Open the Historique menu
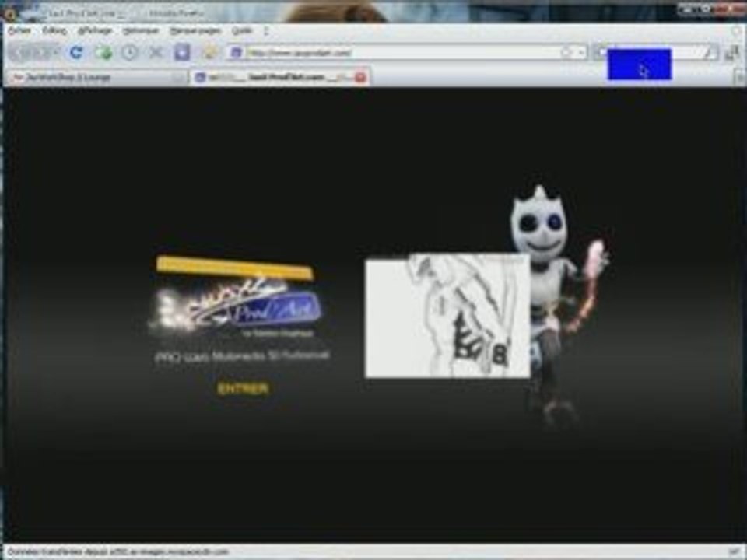Image resolution: width=747 pixels, height=560 pixels. pos(141,31)
